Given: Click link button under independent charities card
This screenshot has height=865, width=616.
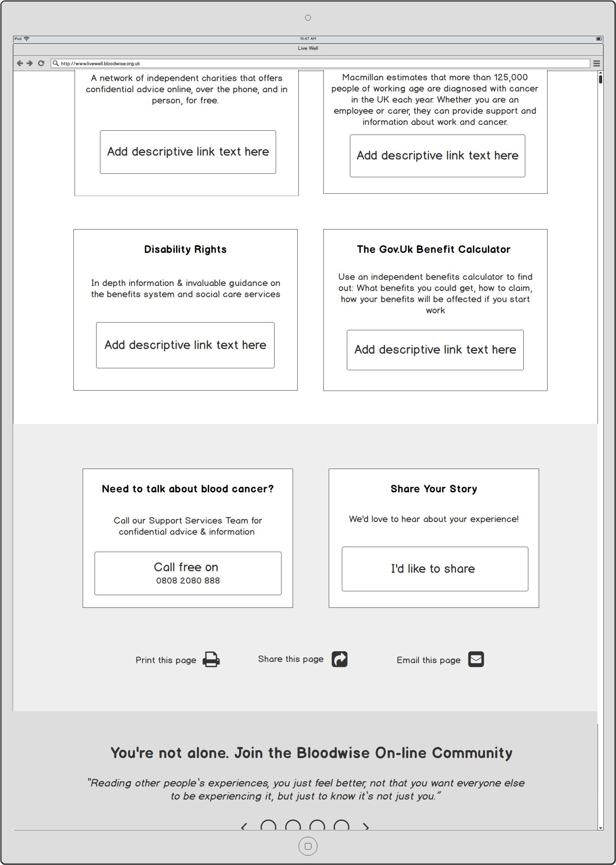Looking at the screenshot, I should [188, 152].
